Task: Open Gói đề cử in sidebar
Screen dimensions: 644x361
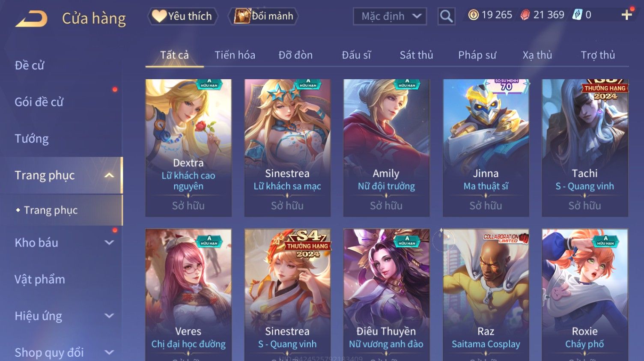Action: 39,102
